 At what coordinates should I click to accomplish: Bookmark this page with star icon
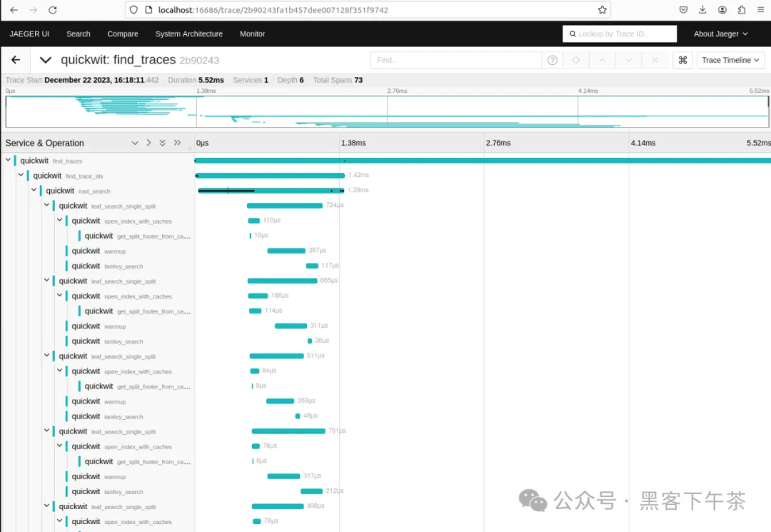point(602,10)
